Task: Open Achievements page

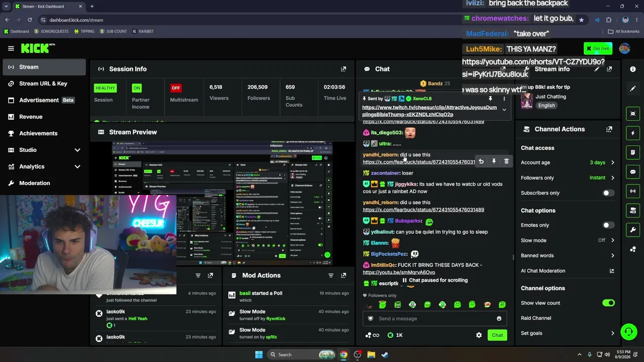Action: click(44, 133)
